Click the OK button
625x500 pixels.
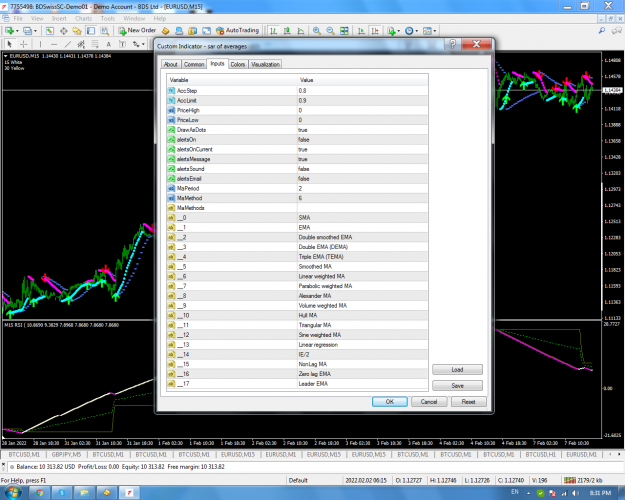click(389, 402)
